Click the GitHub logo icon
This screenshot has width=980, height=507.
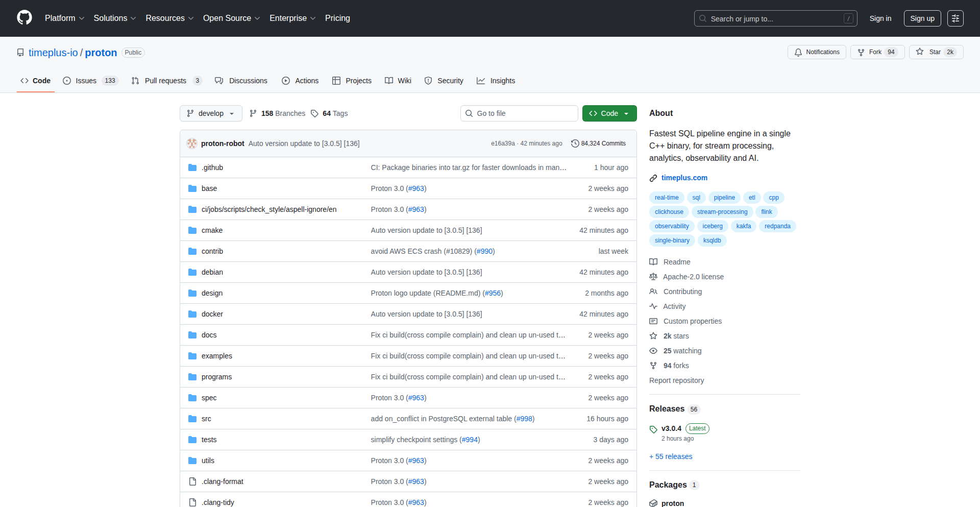(x=23, y=18)
